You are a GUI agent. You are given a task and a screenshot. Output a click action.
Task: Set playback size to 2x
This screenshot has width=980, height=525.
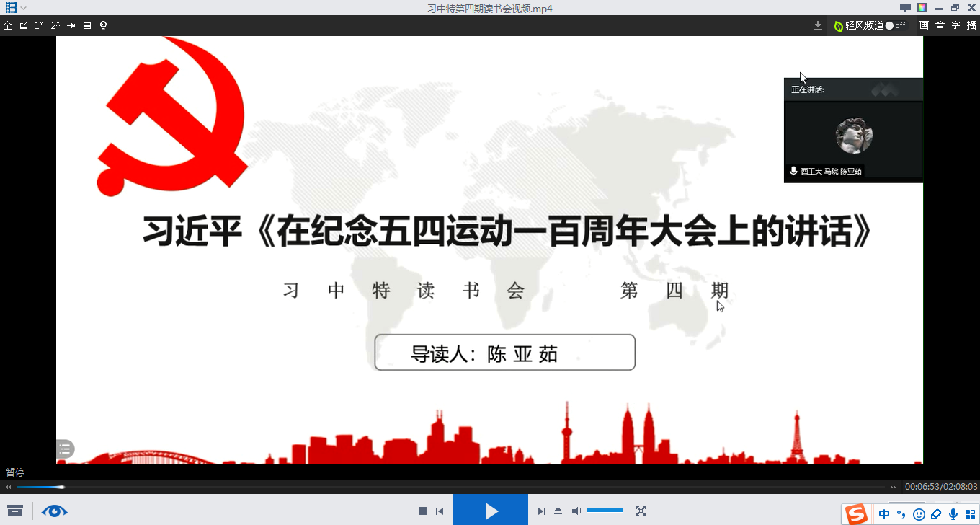55,25
